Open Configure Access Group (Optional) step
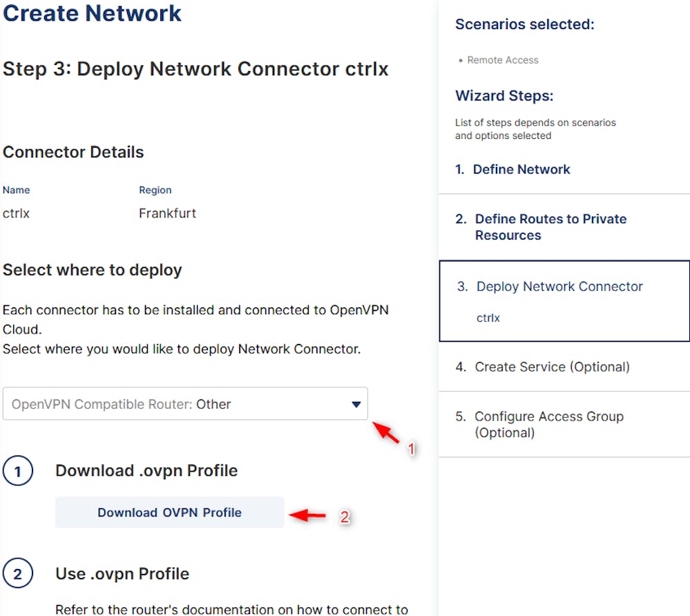 539,424
